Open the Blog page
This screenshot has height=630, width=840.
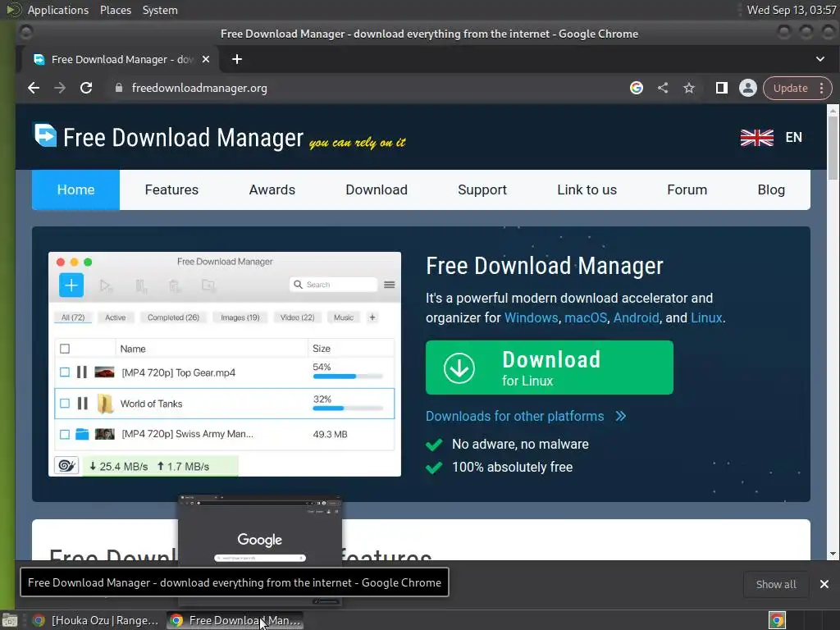pos(771,189)
